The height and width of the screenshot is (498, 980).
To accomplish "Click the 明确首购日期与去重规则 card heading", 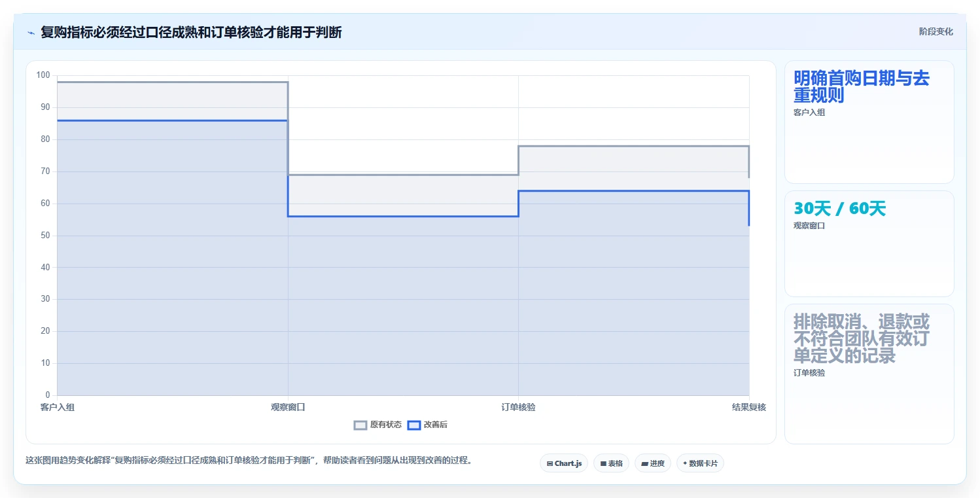I will click(861, 86).
